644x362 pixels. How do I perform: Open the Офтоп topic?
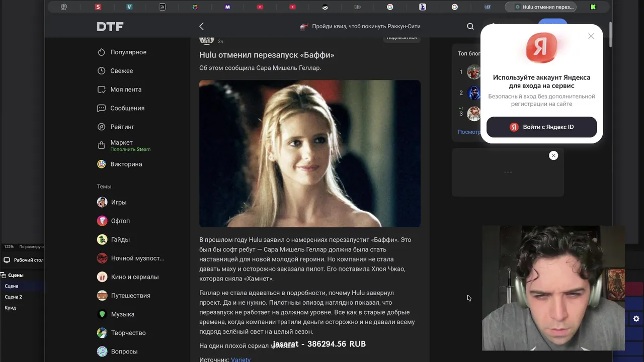click(x=120, y=221)
